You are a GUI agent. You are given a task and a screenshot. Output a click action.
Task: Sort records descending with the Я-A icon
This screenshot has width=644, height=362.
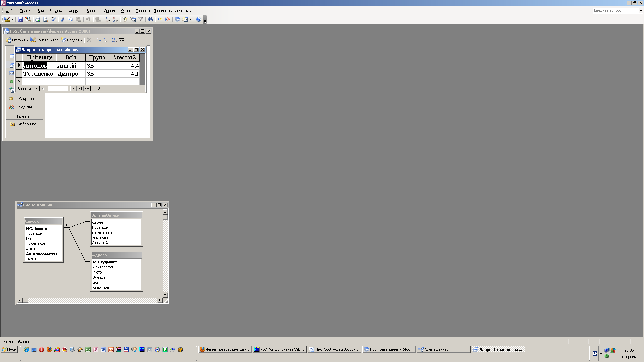[x=115, y=19]
